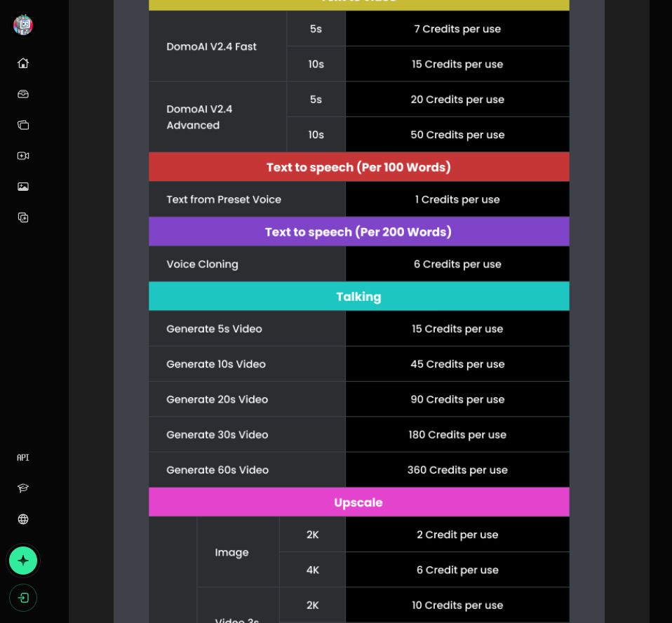
Task: Open the add-to-collection plus icon
Action: coord(23,217)
